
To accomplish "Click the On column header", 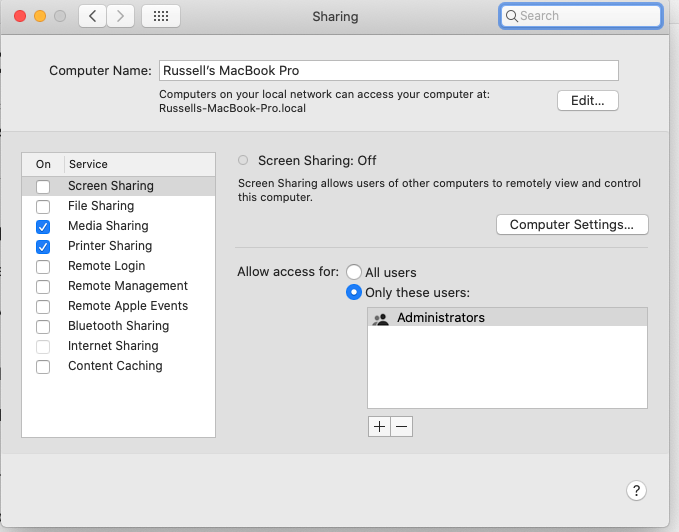I will tap(43, 164).
